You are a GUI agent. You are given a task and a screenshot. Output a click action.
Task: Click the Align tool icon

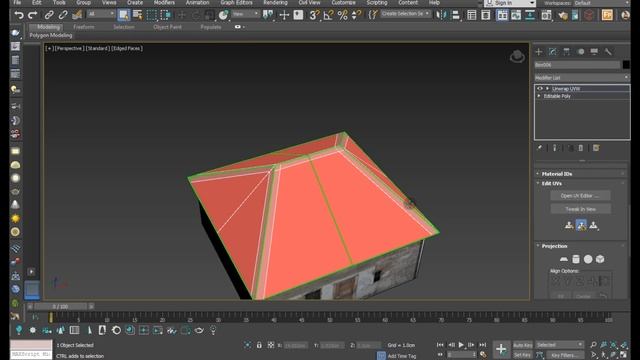[x=456, y=15]
